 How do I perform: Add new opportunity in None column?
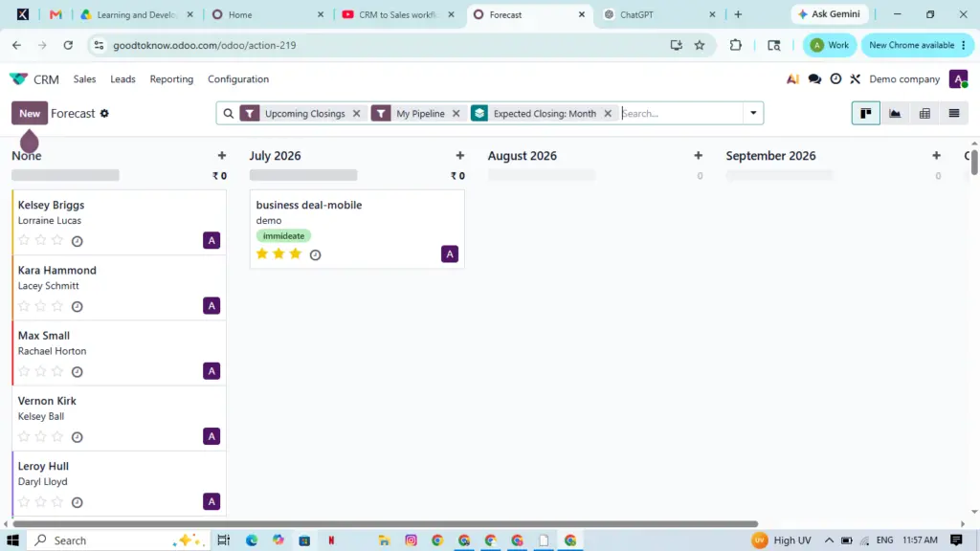click(222, 156)
